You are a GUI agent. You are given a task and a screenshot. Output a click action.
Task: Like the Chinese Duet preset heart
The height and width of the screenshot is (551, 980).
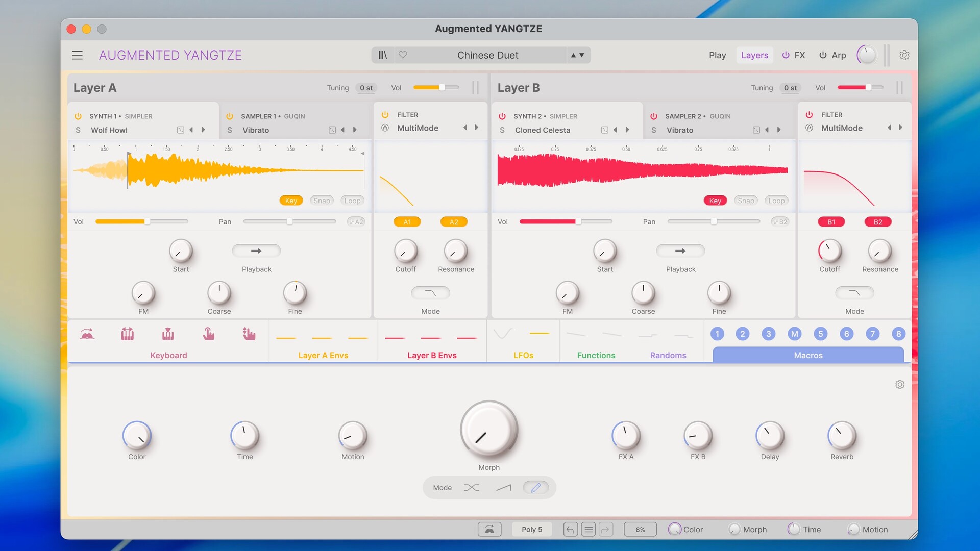[x=403, y=55]
